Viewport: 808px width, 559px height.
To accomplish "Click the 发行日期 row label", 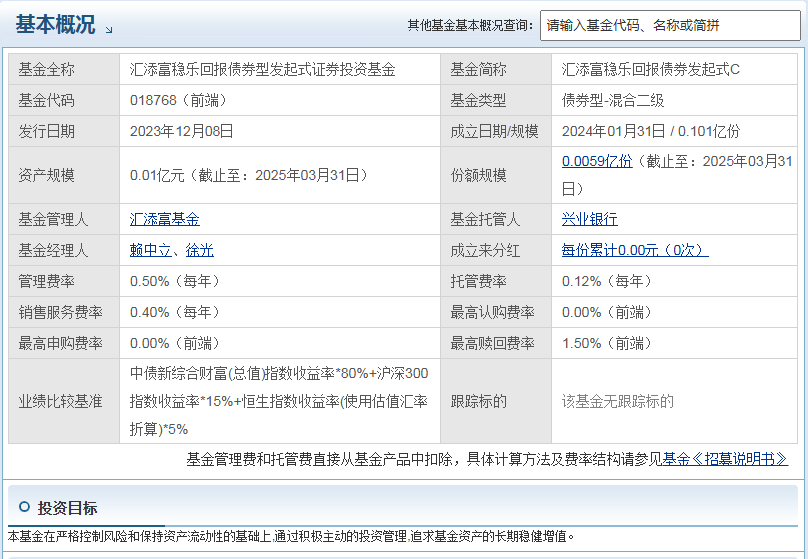I will (x=46, y=131).
